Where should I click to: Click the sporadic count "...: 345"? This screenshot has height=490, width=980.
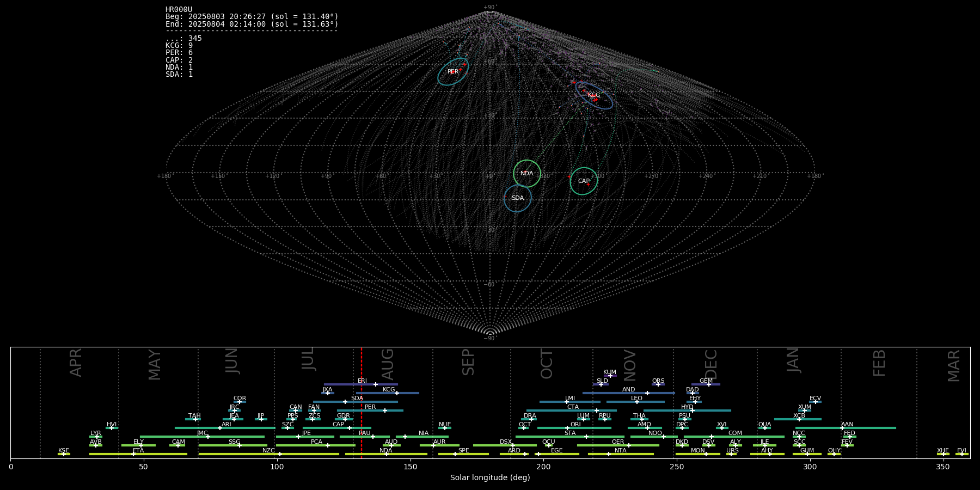tap(183, 39)
